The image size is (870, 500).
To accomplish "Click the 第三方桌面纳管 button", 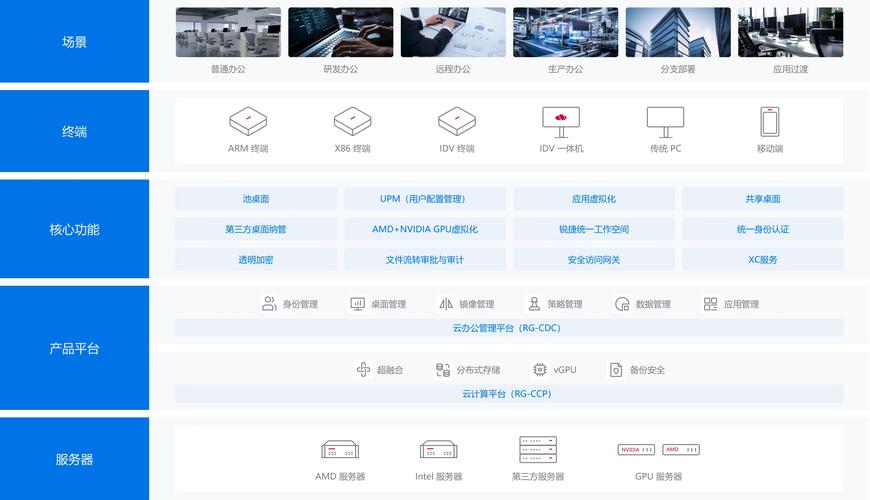I will point(256,229).
